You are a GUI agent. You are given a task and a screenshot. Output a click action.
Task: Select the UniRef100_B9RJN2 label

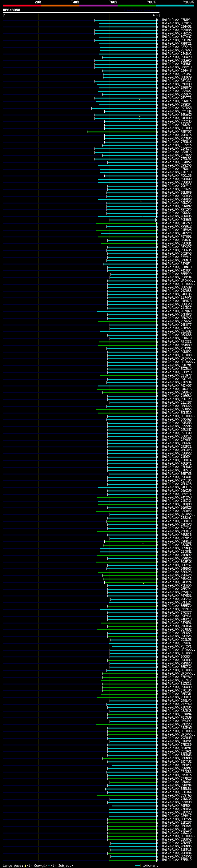pos(177,40)
